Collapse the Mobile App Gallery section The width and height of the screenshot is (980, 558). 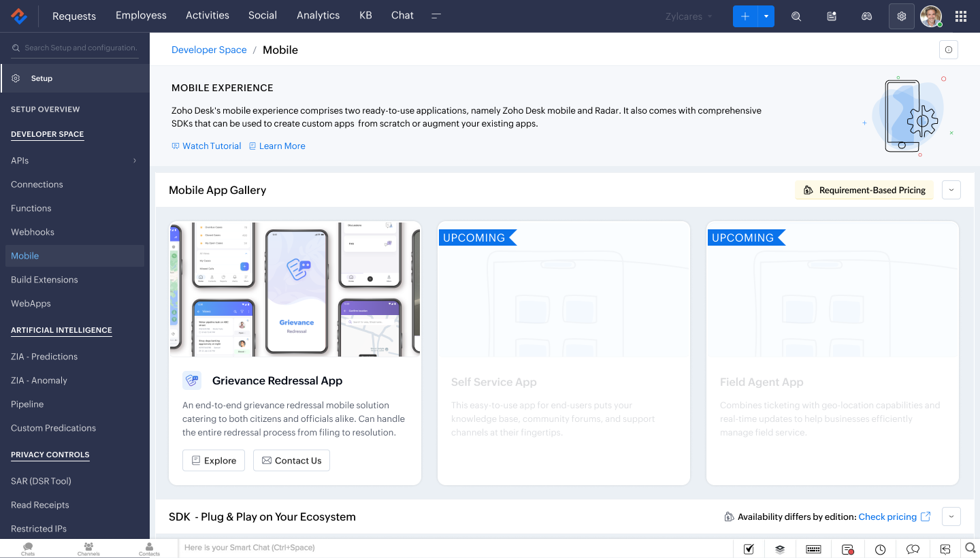[951, 190]
